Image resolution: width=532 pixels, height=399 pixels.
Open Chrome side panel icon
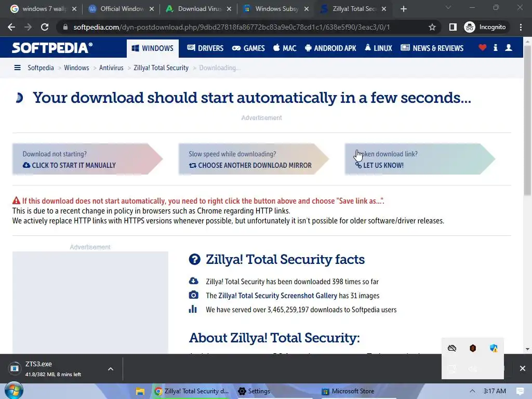pyautogui.click(x=453, y=27)
